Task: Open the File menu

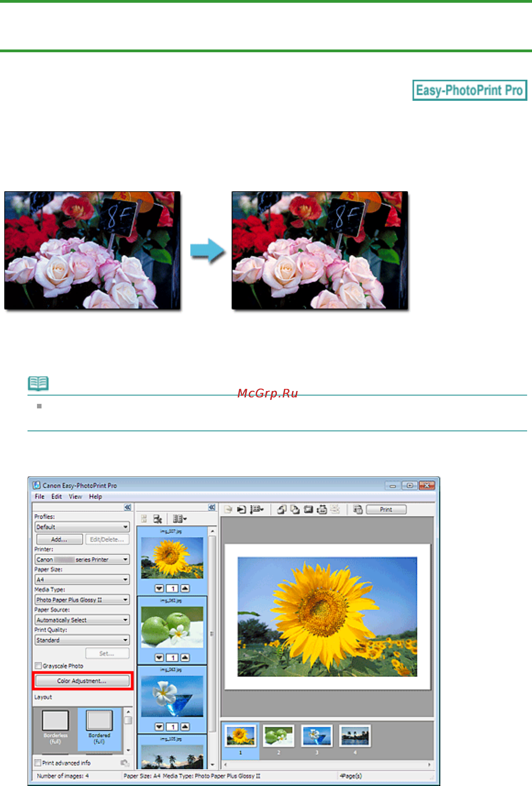Action: (39, 496)
